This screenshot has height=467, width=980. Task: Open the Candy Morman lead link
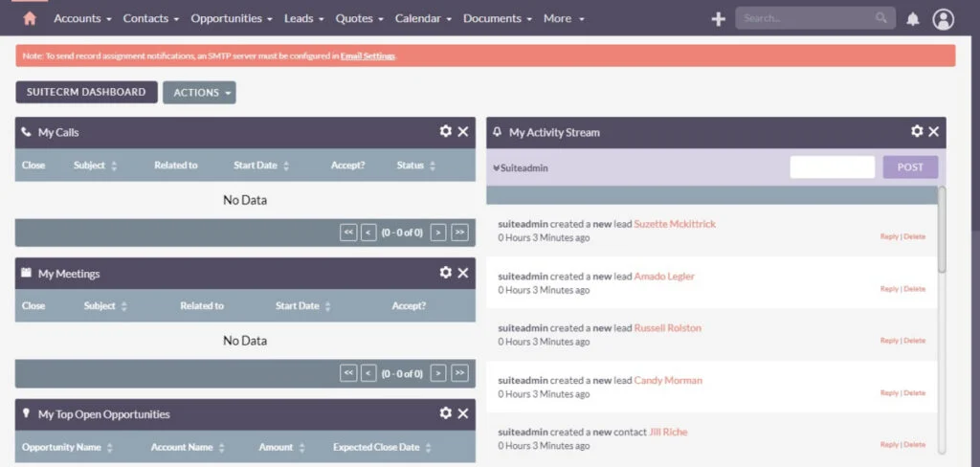pos(668,380)
